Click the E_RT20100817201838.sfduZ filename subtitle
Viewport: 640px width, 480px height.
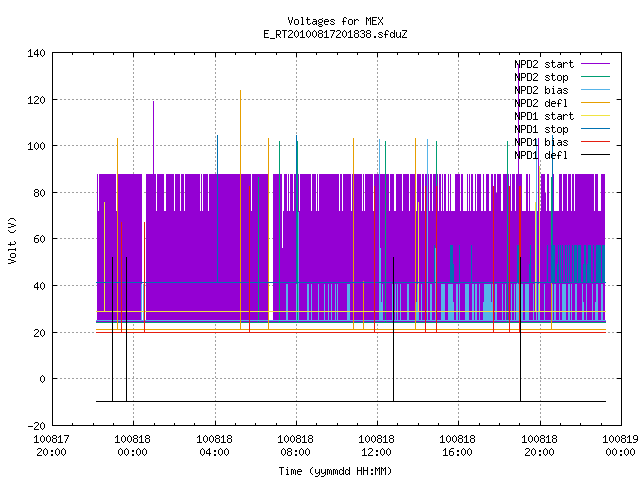335,34
